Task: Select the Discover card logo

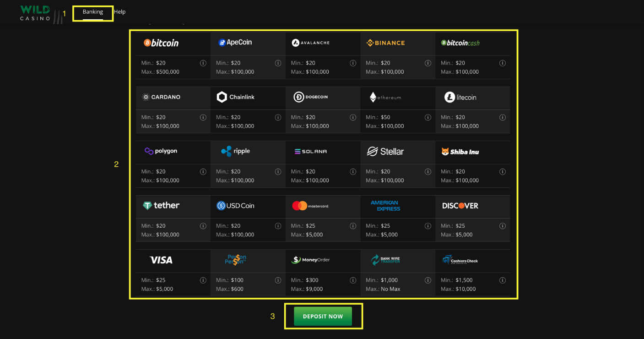Action: [460, 206]
